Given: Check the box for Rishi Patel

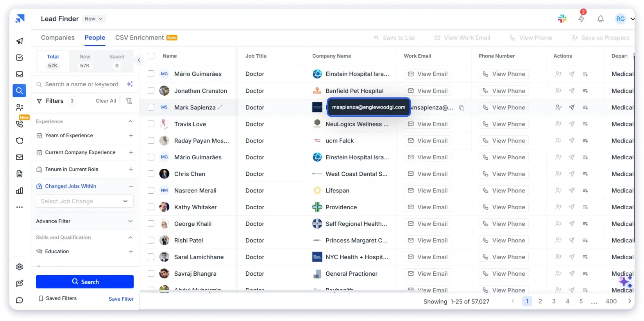Looking at the screenshot, I should coord(151,241).
